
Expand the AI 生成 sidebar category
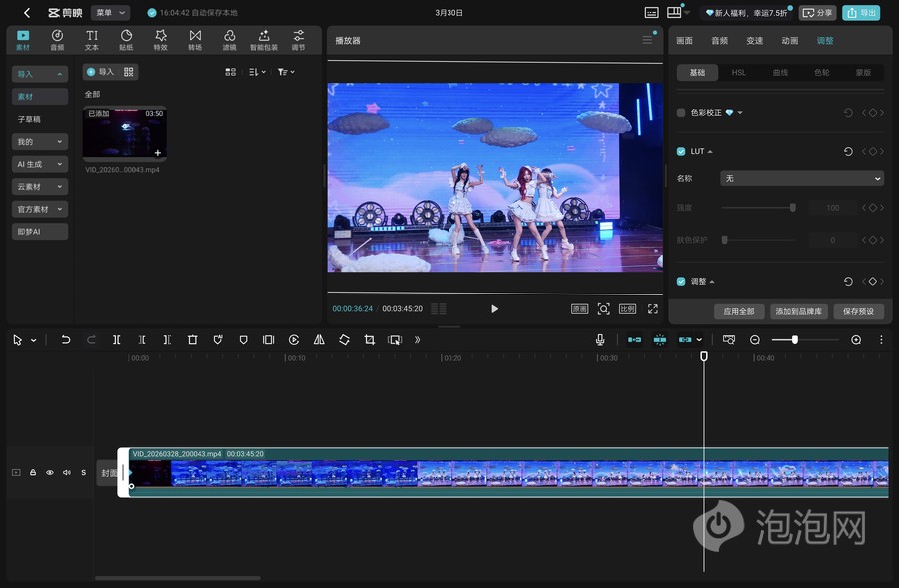[x=40, y=164]
